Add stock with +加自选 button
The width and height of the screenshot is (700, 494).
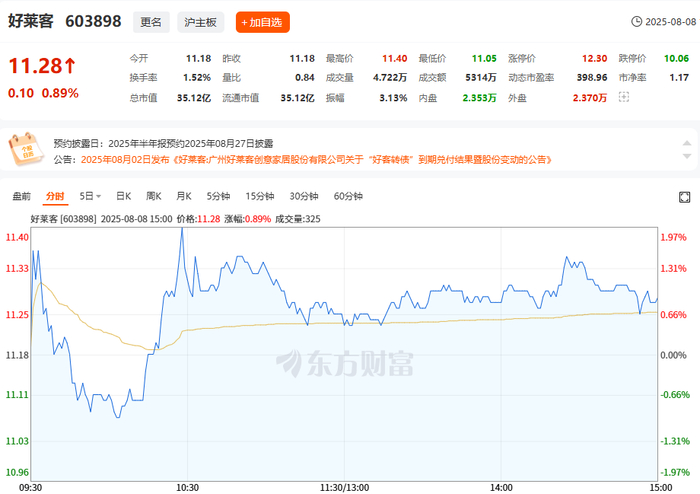point(262,22)
